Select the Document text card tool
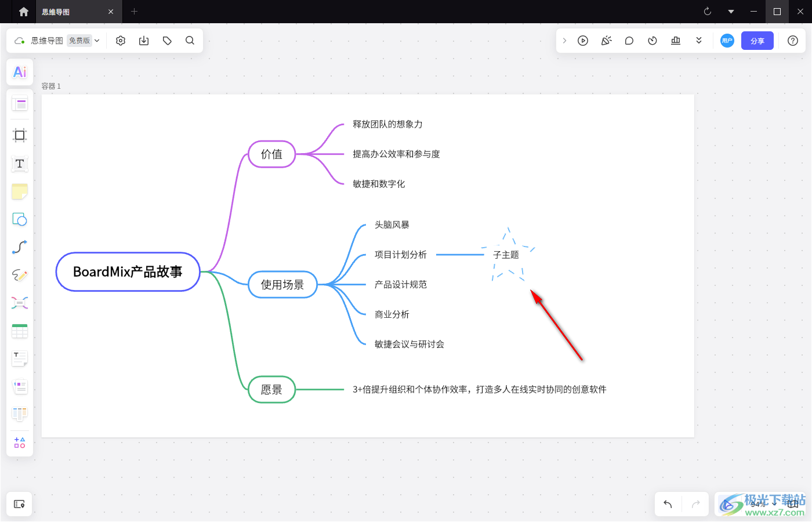 20,358
